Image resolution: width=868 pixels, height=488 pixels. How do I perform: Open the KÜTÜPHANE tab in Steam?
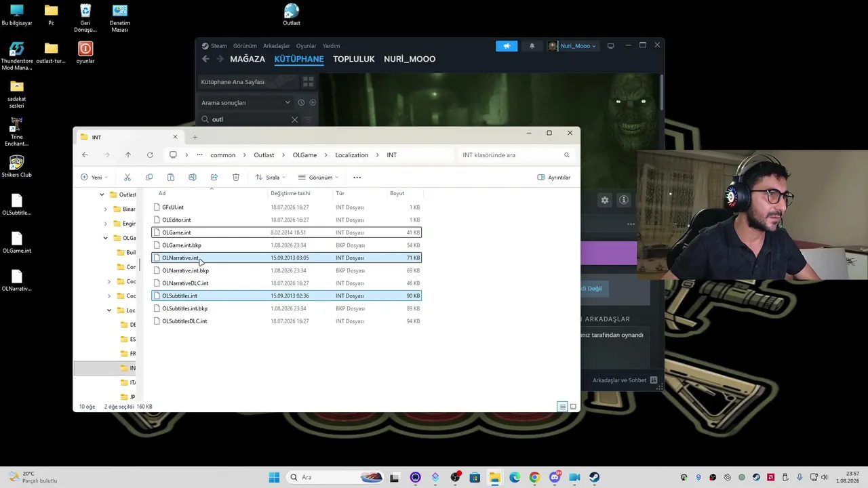pyautogui.click(x=299, y=59)
